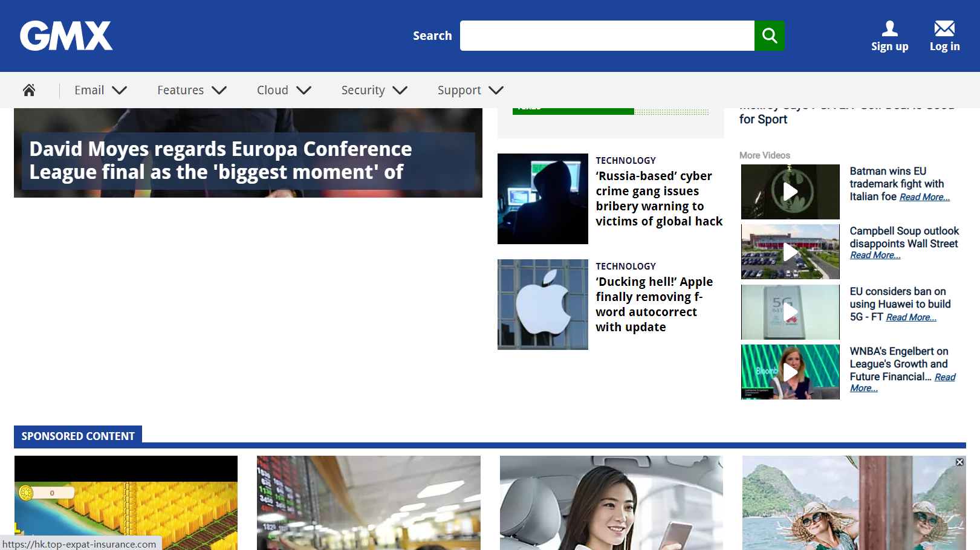The height and width of the screenshot is (550, 980).
Task: Expand the Cloud menu chevron
Action: coord(303,90)
